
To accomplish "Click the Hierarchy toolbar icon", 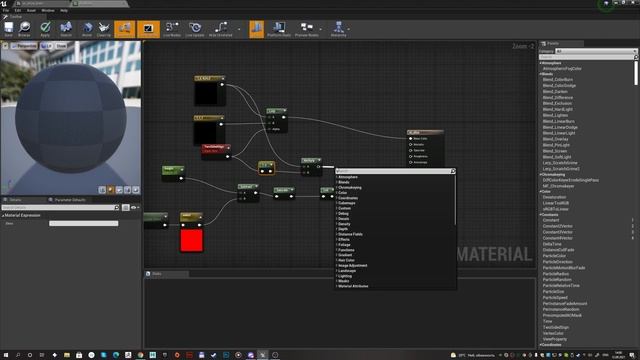I will tap(338, 29).
